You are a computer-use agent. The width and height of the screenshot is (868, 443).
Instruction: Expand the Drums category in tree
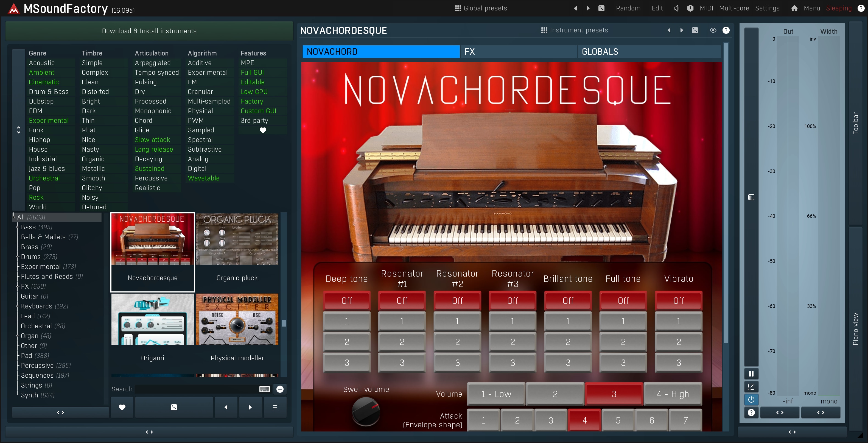tap(18, 257)
